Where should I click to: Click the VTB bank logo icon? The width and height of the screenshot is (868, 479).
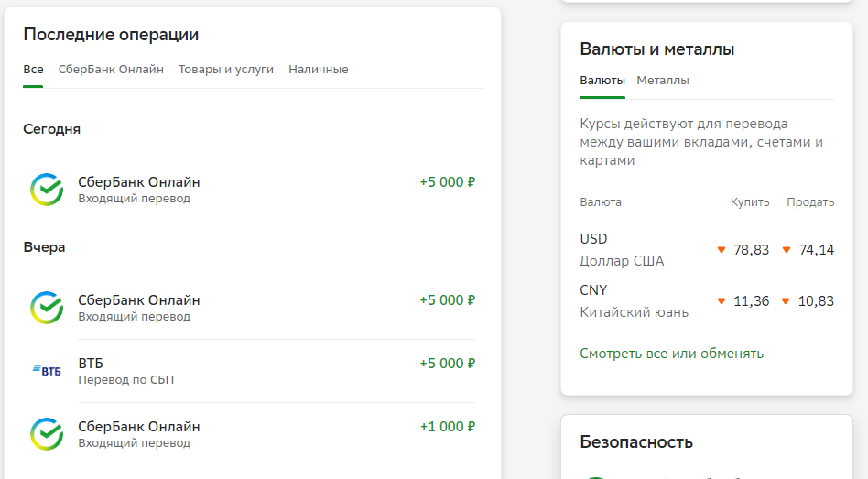point(47,370)
